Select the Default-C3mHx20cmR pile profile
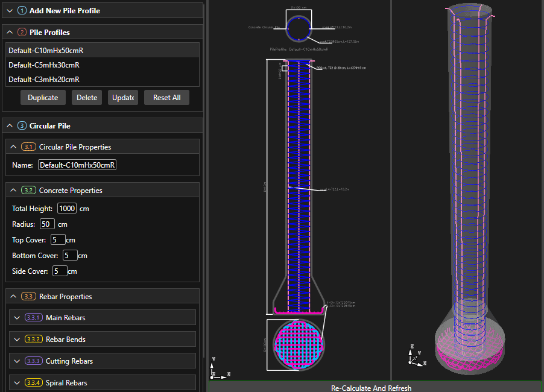This screenshot has width=544, height=392. (x=44, y=80)
